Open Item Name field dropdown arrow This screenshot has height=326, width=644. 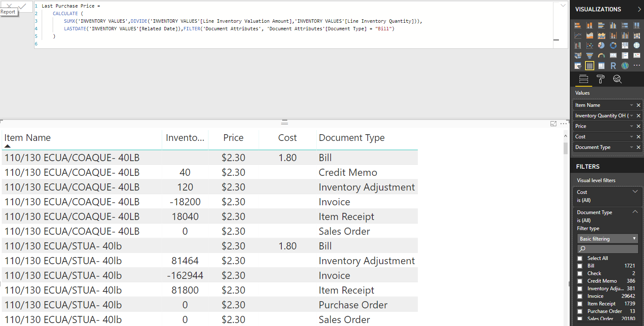(x=631, y=105)
